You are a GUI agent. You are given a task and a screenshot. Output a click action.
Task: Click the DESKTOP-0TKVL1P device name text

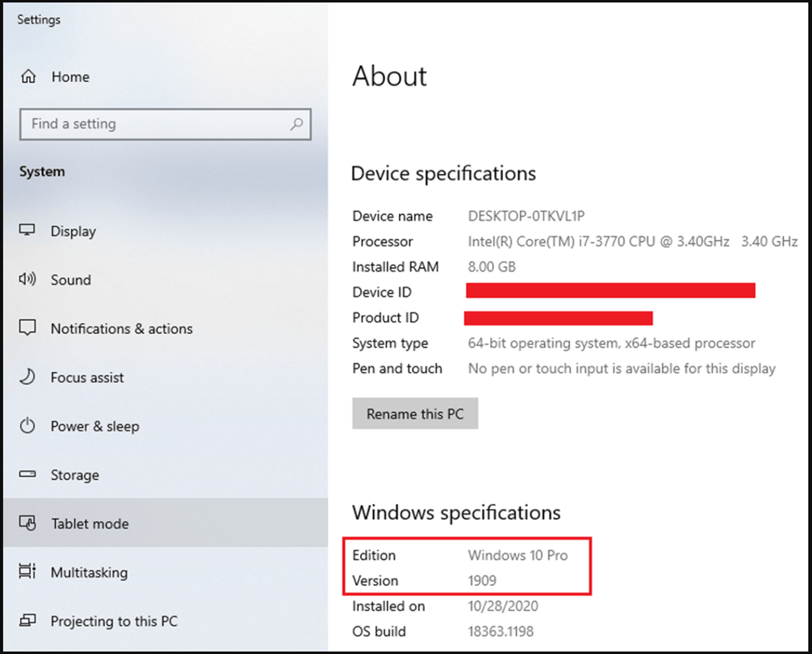pyautogui.click(x=526, y=216)
